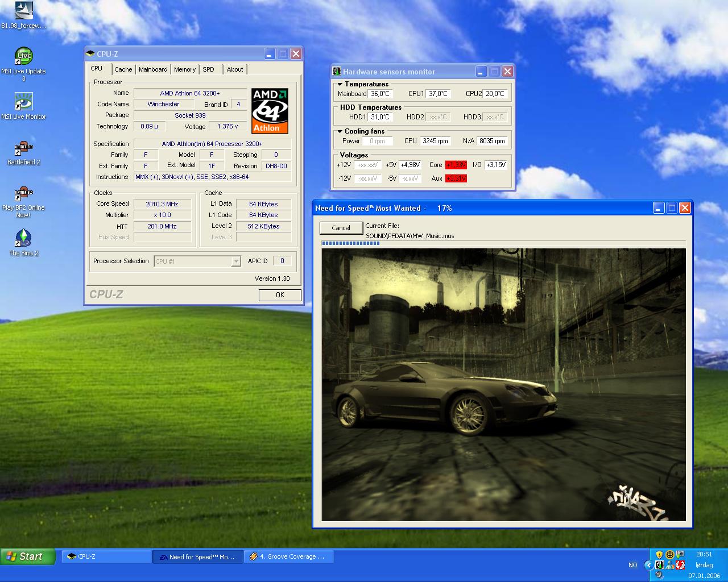Activate the CPU-Z taskbar button
728x582 pixels.
click(x=107, y=557)
